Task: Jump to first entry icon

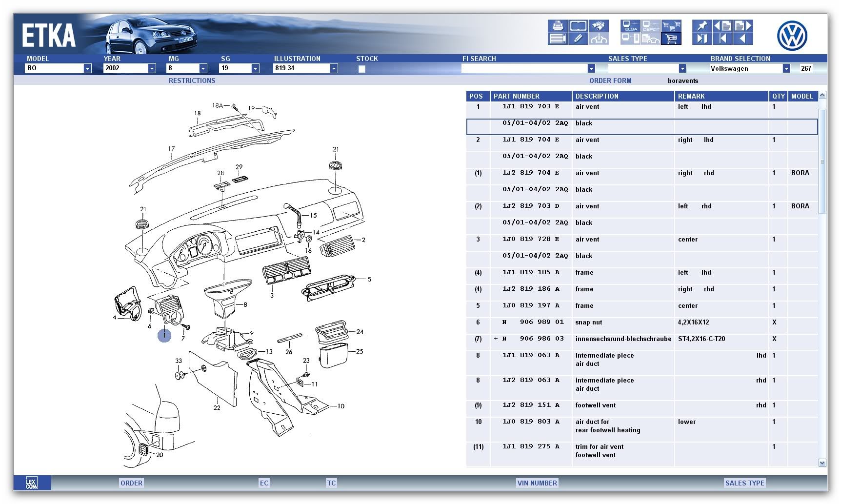Action: click(722, 39)
